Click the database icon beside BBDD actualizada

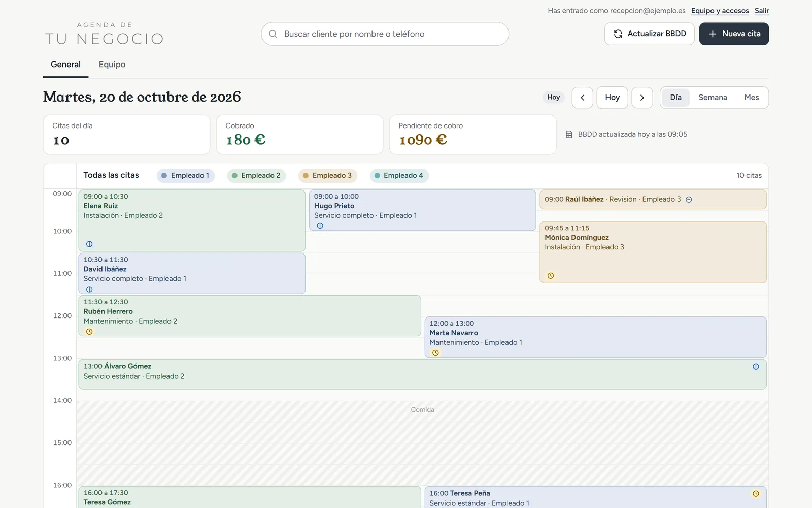click(569, 135)
